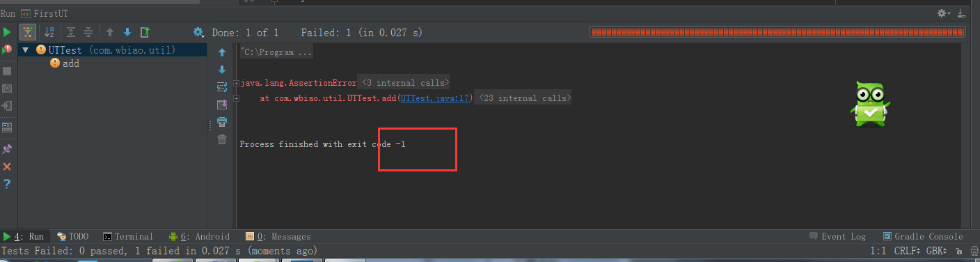Expand fold marker beside at com.wbiao.util line

[237, 98]
